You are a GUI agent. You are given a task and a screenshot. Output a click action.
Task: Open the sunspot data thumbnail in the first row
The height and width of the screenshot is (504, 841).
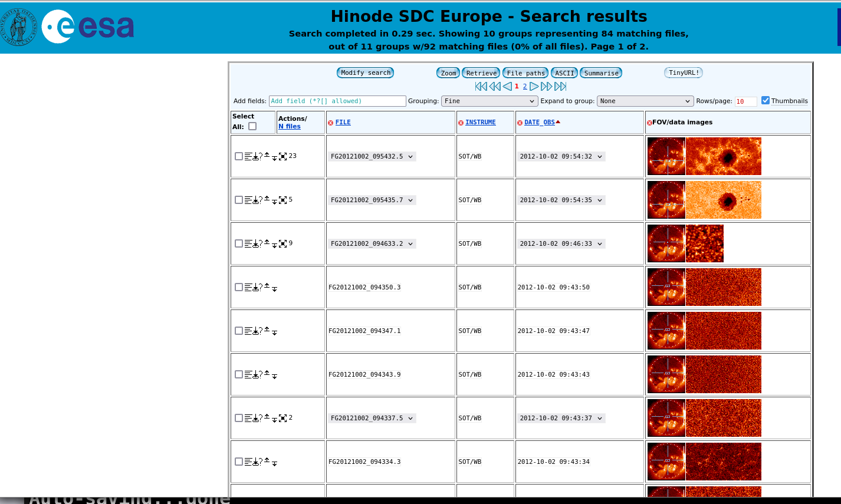(724, 156)
